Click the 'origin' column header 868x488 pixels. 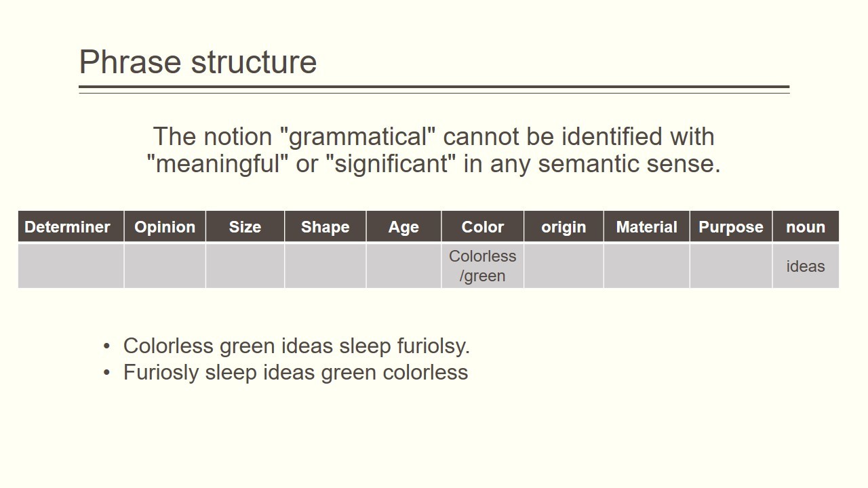[x=564, y=226]
